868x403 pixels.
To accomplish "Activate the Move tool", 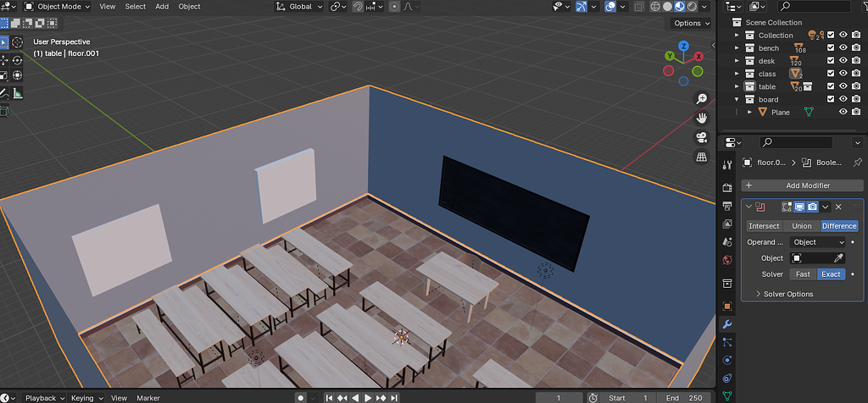I will click(x=4, y=60).
